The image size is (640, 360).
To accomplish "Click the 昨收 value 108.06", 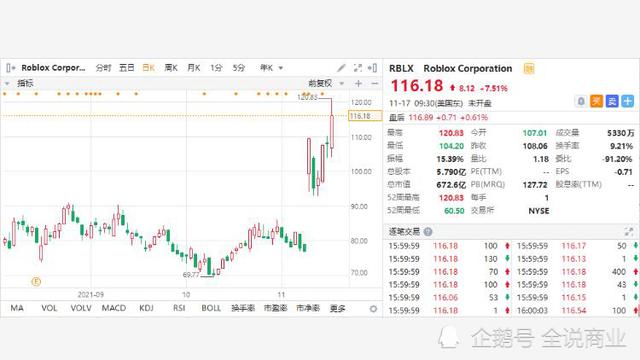I will pos(535,146).
